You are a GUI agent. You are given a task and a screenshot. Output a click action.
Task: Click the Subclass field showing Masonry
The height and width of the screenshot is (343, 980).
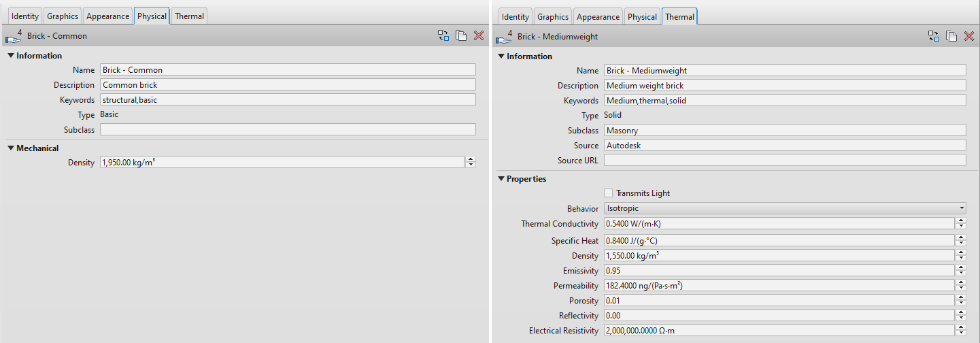785,130
